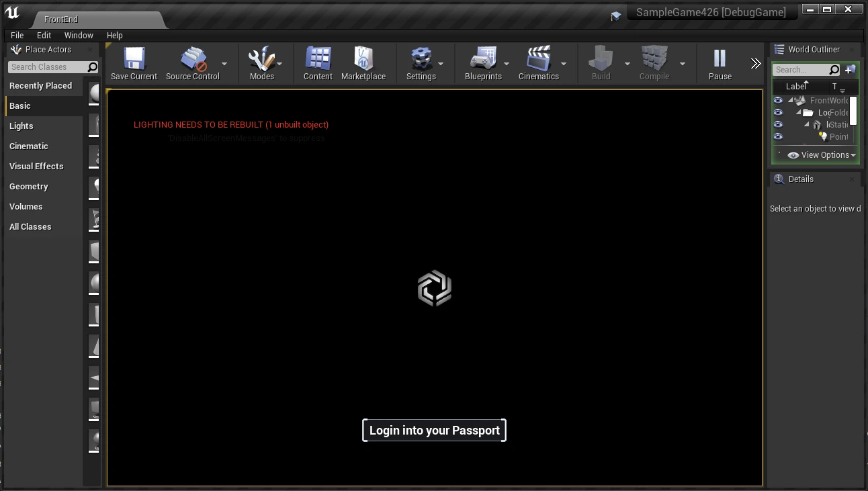Open the Content Browser icon

317,59
